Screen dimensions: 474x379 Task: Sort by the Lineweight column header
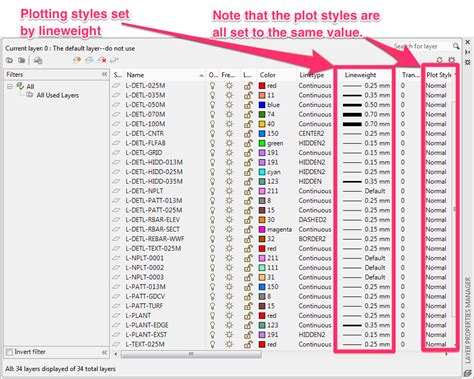click(365, 75)
